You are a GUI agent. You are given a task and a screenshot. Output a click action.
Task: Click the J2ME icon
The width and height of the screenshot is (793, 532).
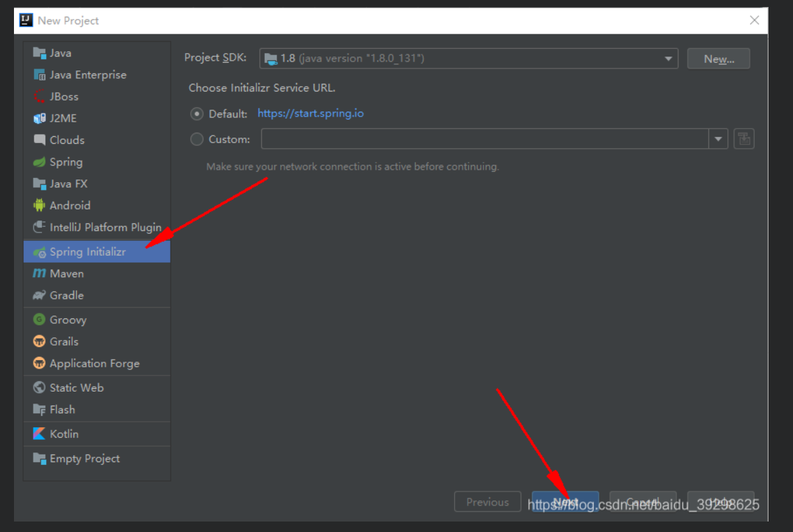(x=39, y=118)
